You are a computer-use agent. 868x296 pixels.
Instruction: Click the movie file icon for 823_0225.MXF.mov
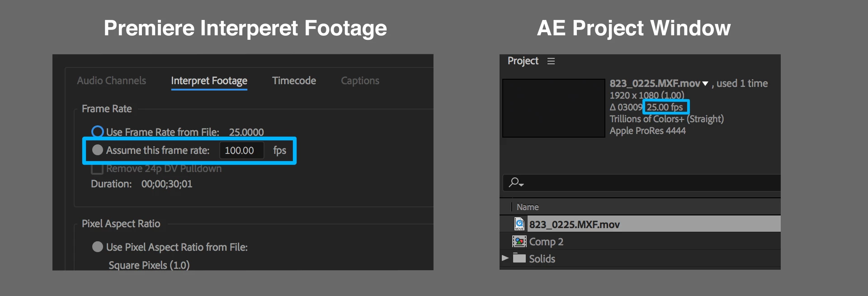point(519,224)
